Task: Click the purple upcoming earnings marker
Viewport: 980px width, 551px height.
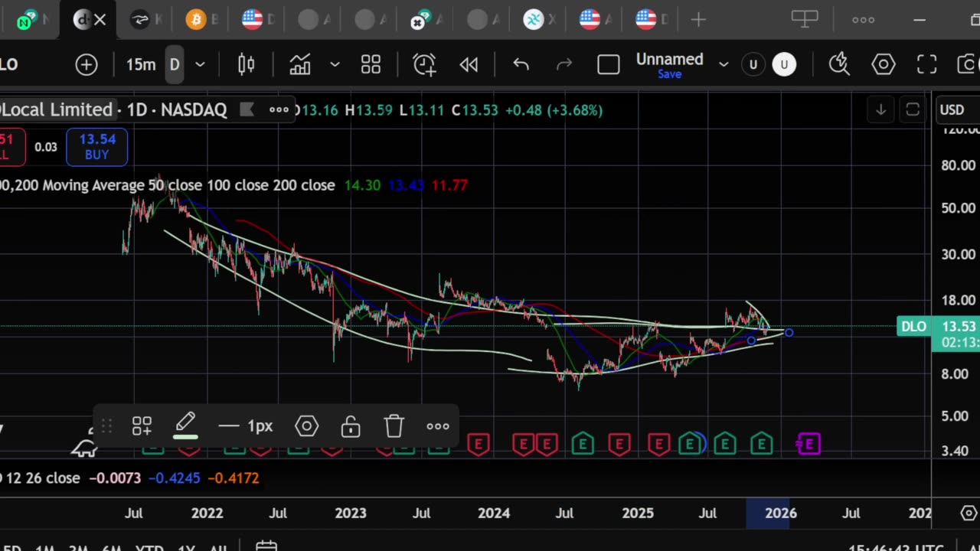Action: tap(808, 444)
